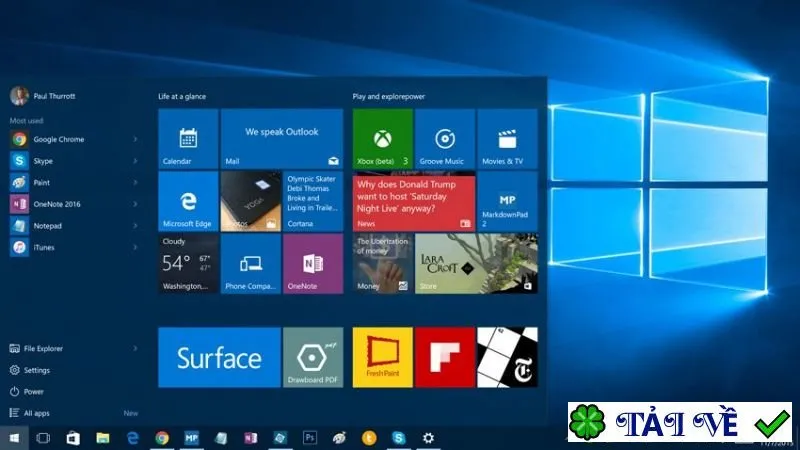Open Paint from Most used list
Screen dimensions: 800x450
74,183
